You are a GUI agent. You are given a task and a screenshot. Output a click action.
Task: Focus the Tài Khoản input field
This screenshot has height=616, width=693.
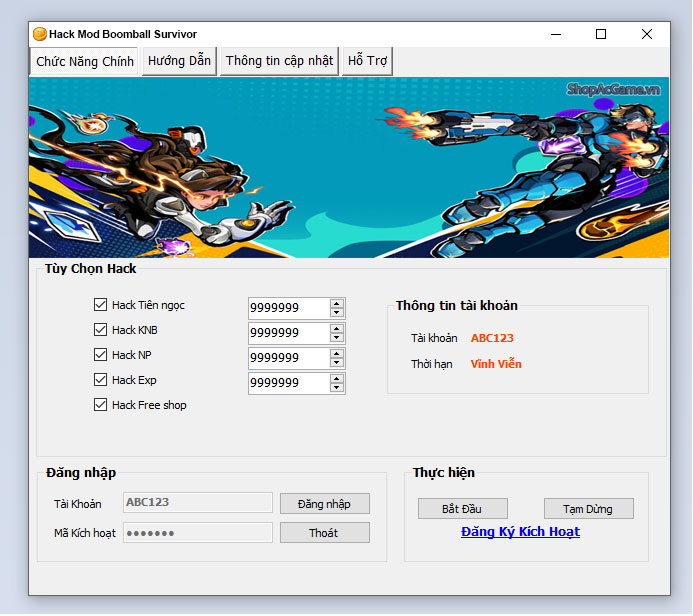coord(198,502)
